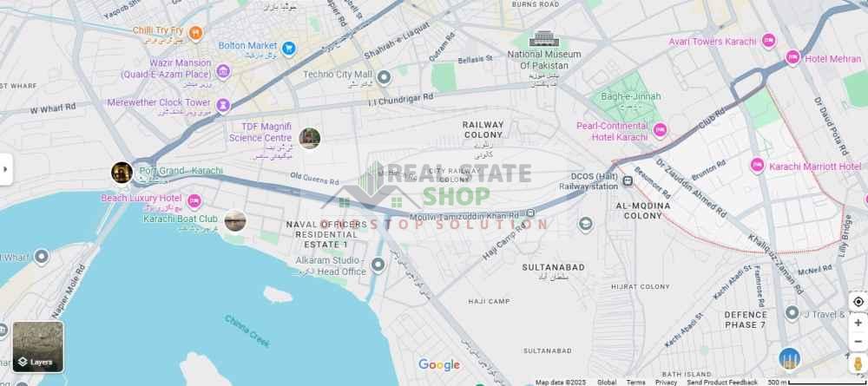Open the Avari Towers Karachi hotel pin
Image resolution: width=868 pixels, height=386 pixels.
(x=768, y=41)
